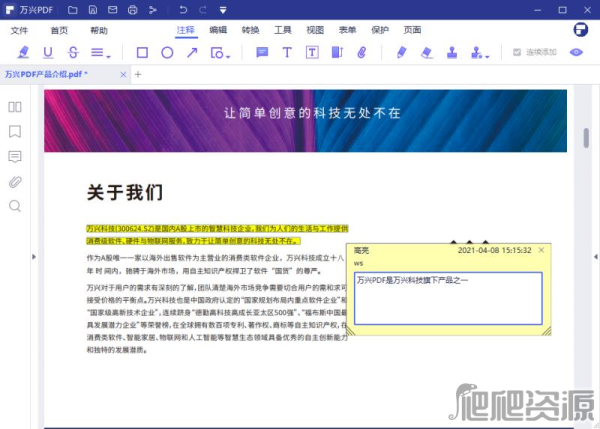Click the print icon in title bar
This screenshot has height=429, width=600.
coord(133,10)
